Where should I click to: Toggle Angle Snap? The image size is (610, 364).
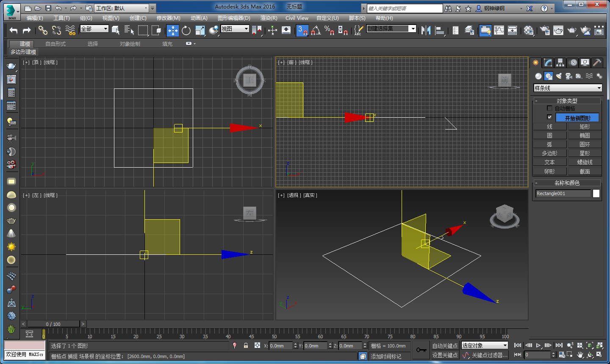click(x=316, y=30)
